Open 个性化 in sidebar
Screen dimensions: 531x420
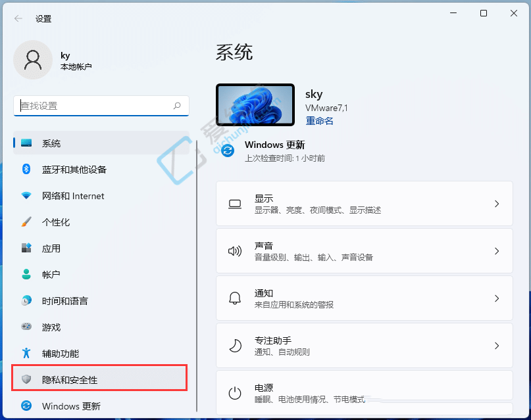[x=101, y=222]
